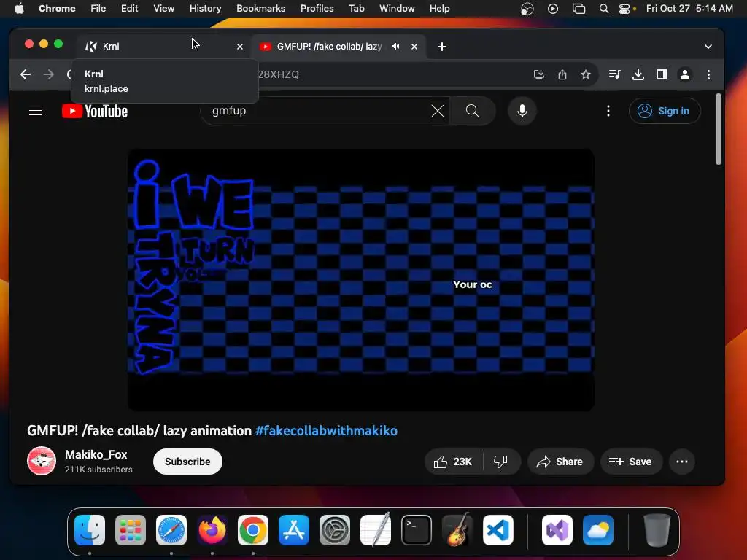Screen dimensions: 747x560
Task: Open the Bookmarks menu
Action: click(x=261, y=9)
